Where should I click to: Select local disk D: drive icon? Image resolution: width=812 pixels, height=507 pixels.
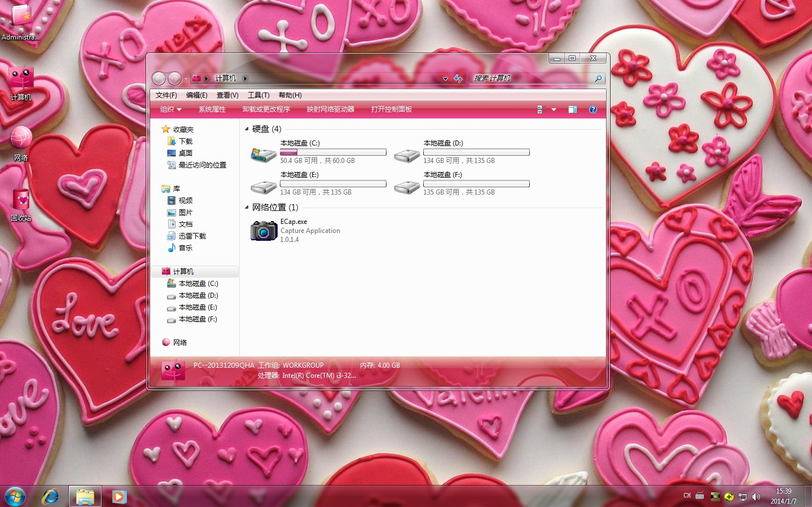406,155
